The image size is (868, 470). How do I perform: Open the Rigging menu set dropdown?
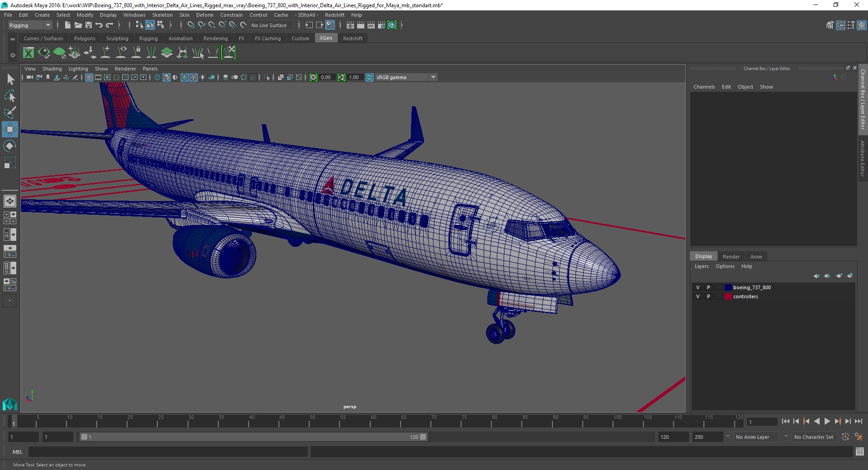point(30,25)
